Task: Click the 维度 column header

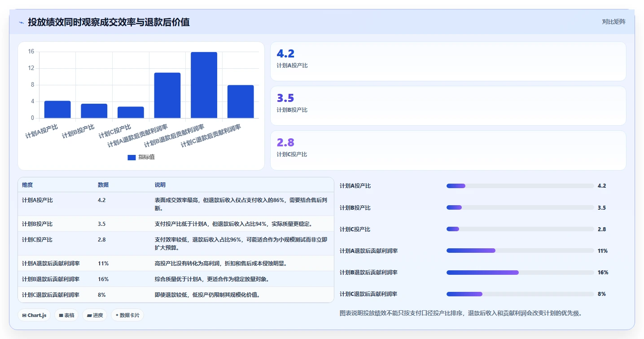Action: [x=27, y=185]
